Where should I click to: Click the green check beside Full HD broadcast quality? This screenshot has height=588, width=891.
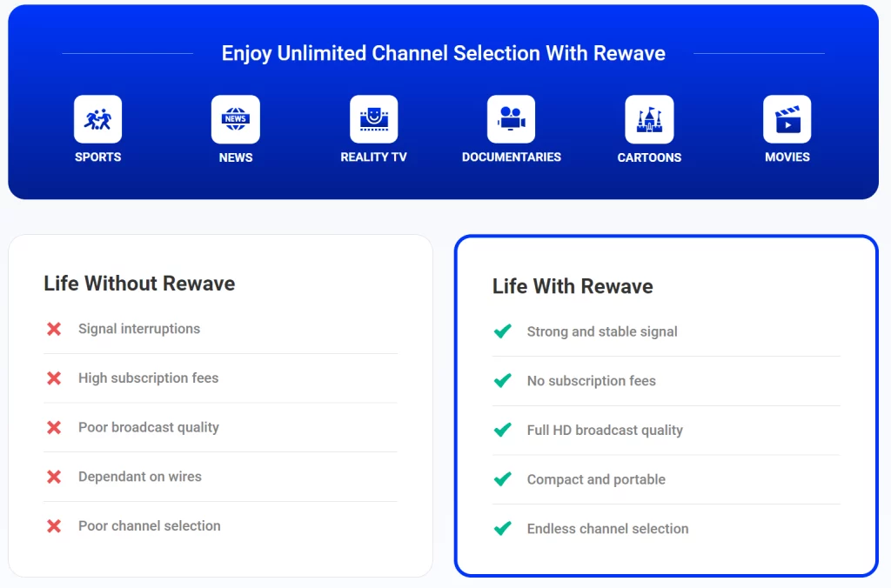click(503, 430)
